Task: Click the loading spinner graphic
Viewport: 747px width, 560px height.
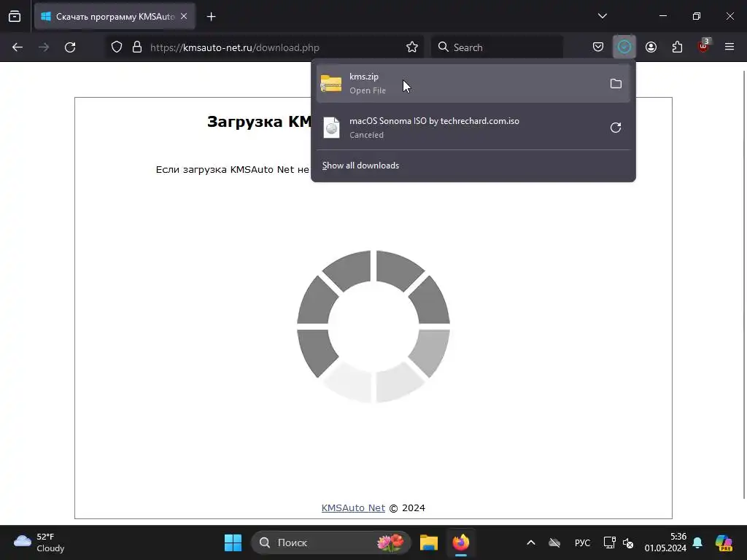Action: click(x=373, y=327)
